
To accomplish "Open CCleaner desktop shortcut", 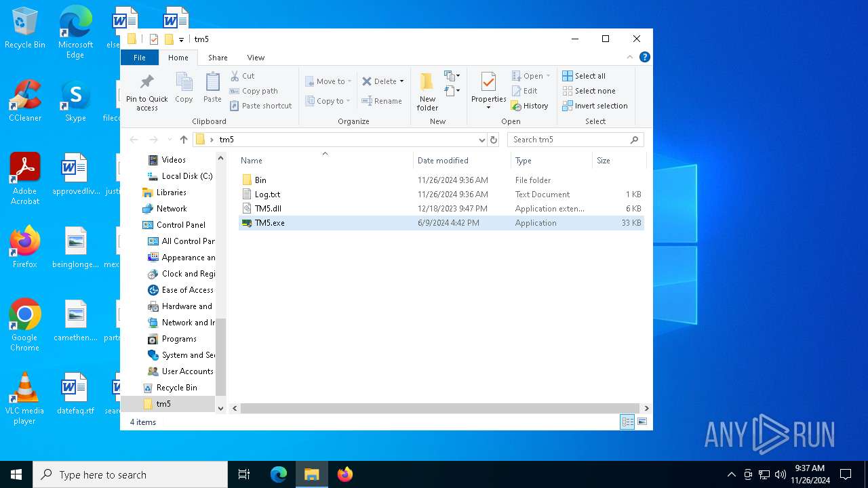I will pos(25,101).
